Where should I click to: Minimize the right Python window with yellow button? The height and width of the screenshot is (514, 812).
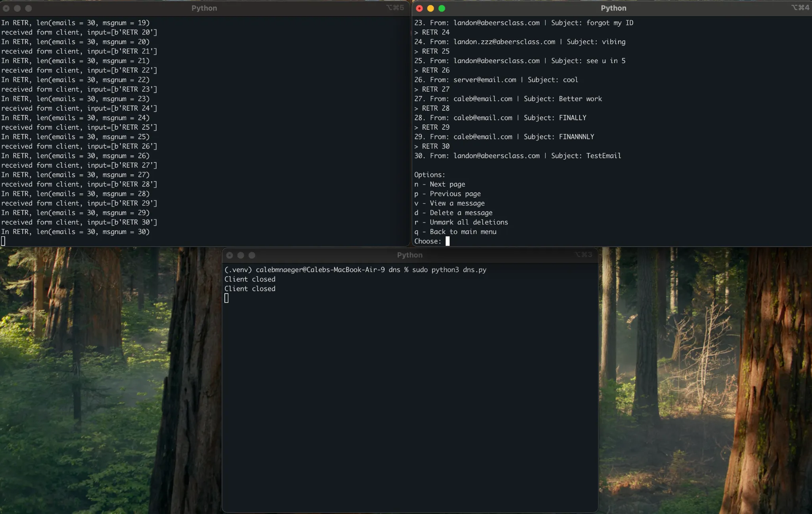pos(431,8)
